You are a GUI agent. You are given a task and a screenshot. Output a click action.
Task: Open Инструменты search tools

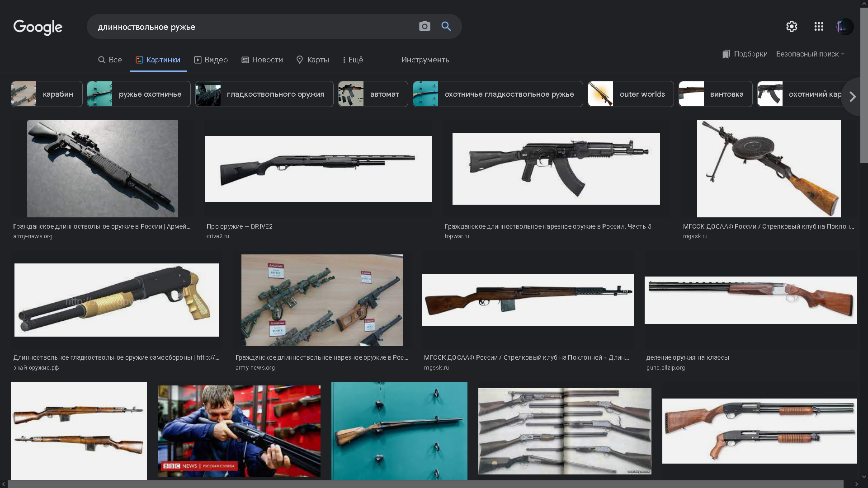coord(425,60)
